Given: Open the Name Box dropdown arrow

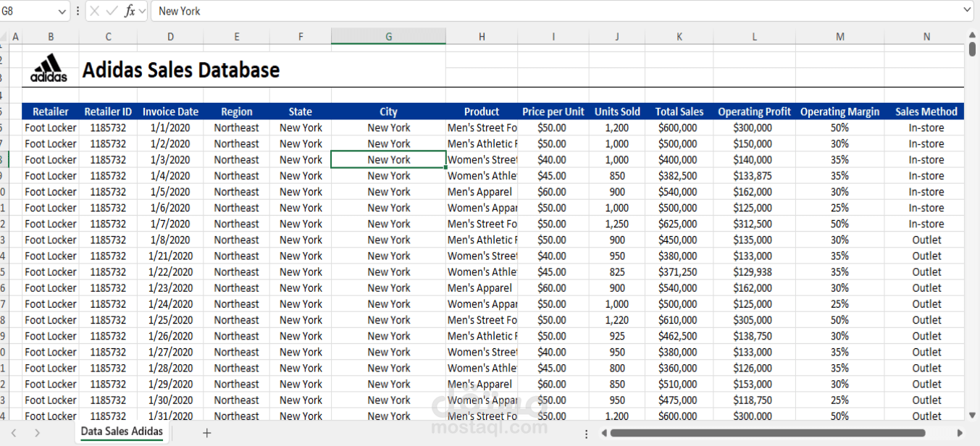Looking at the screenshot, I should coord(61,11).
